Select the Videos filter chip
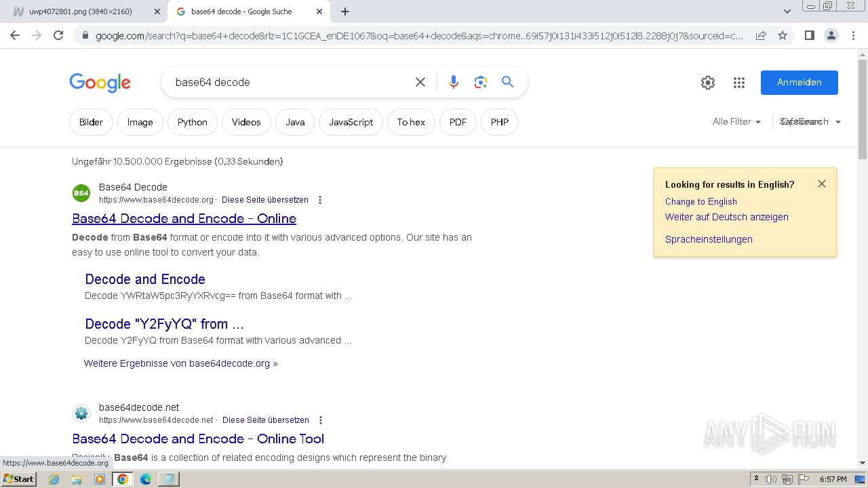868x488 pixels. [246, 122]
